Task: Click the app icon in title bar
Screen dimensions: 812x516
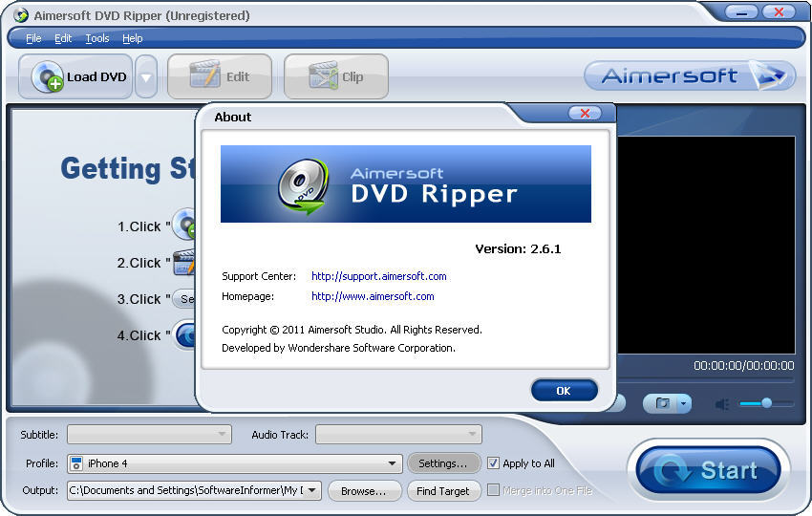Action: 21,15
